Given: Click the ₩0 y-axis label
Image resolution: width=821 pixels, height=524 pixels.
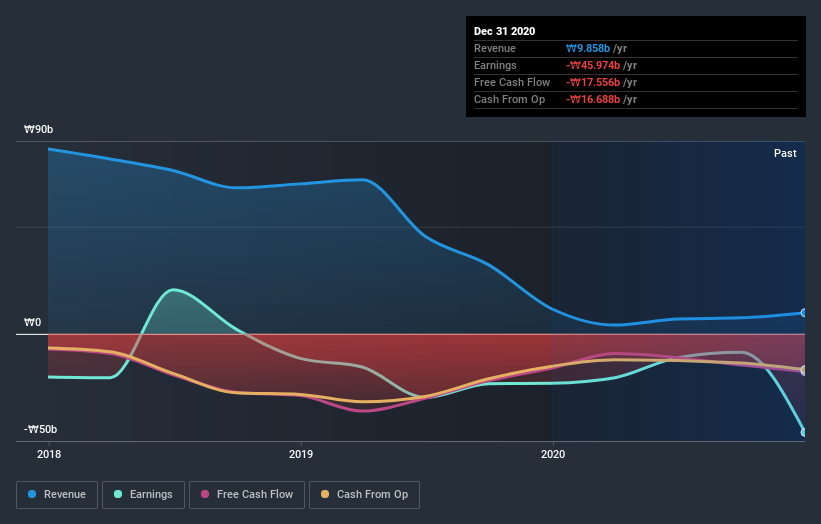Looking at the screenshot, I should (x=32, y=322).
